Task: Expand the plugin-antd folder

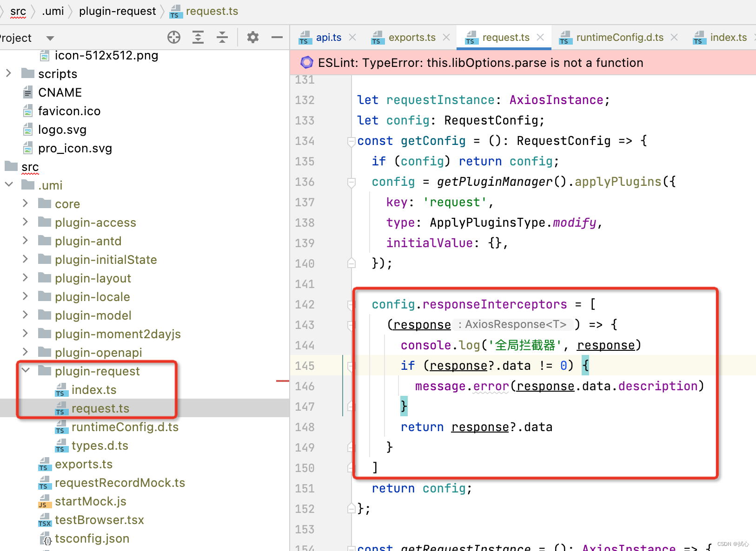Action: 25,240
